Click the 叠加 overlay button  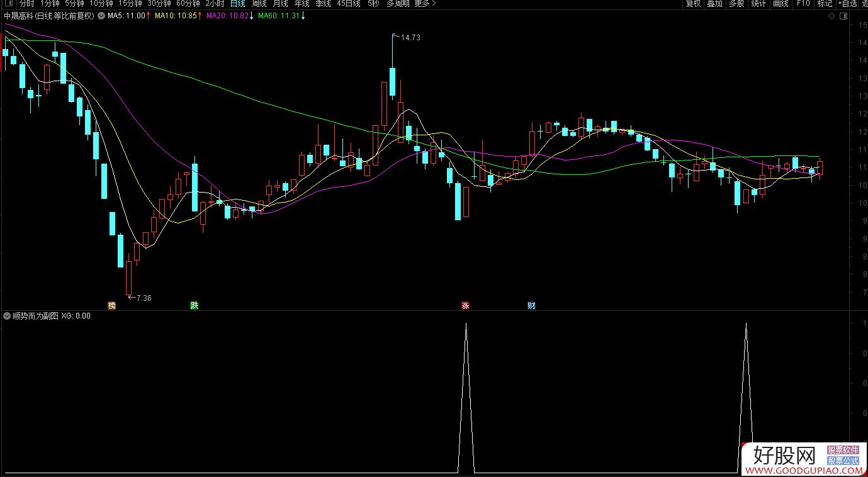(x=714, y=4)
